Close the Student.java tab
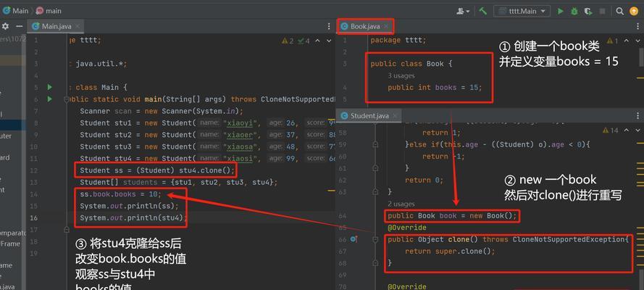 (395, 116)
